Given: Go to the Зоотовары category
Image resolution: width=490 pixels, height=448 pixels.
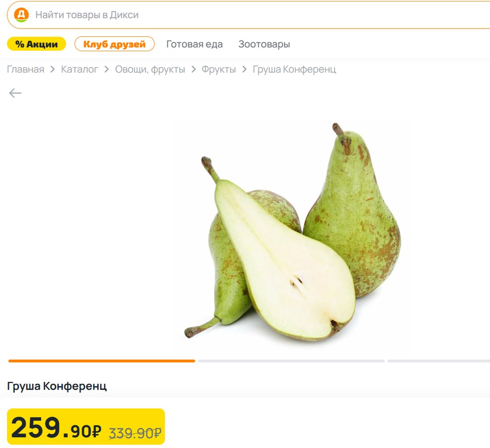Looking at the screenshot, I should [264, 44].
